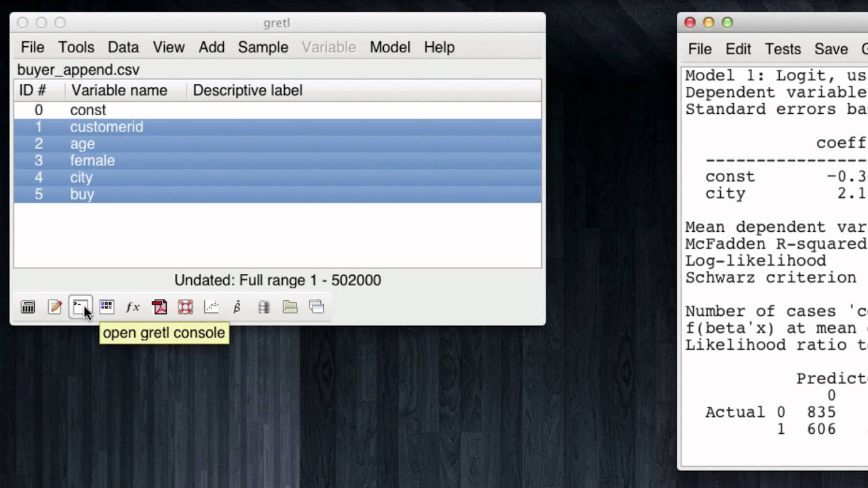Open the Edit menu in the model window
The image size is (868, 488).
(738, 49)
